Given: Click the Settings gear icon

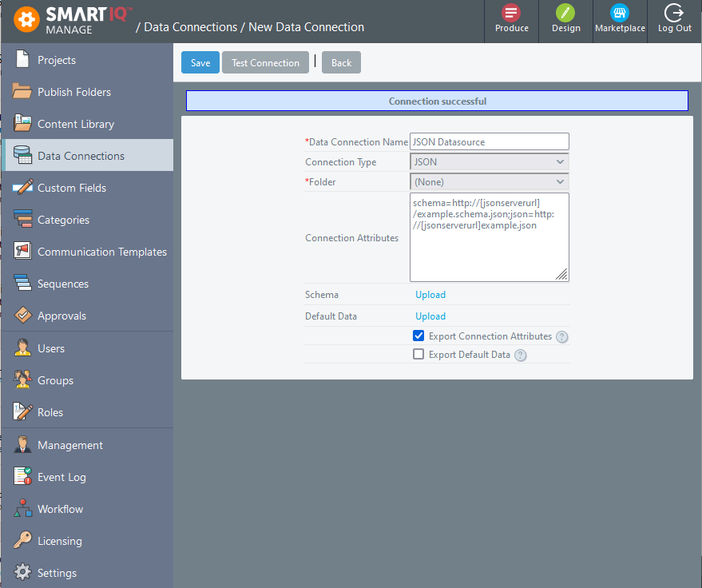Looking at the screenshot, I should tap(22, 572).
